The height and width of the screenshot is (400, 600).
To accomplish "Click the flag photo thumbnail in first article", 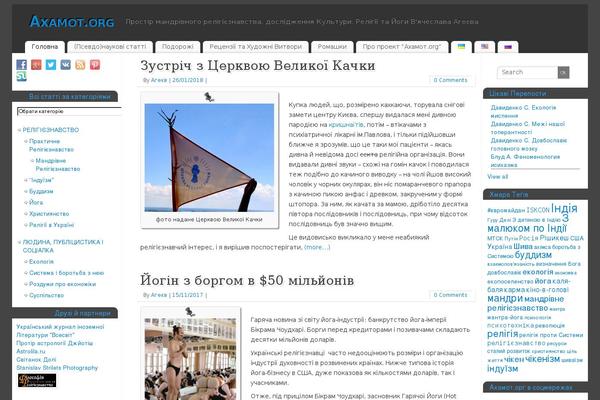I will tap(209, 158).
